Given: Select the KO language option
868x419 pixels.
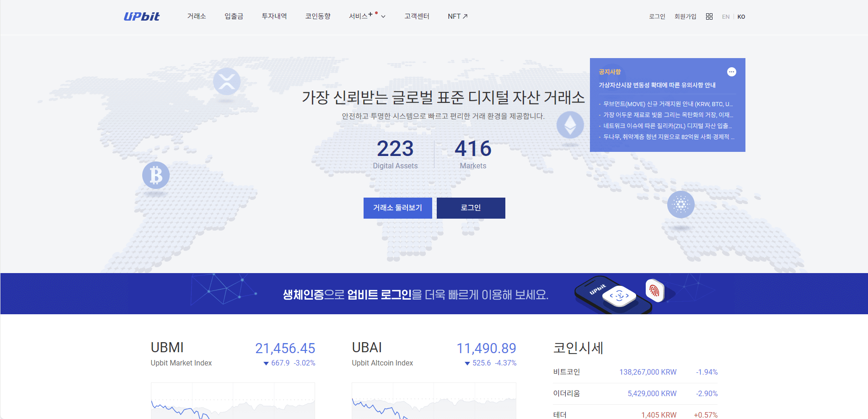Looking at the screenshot, I should [741, 16].
